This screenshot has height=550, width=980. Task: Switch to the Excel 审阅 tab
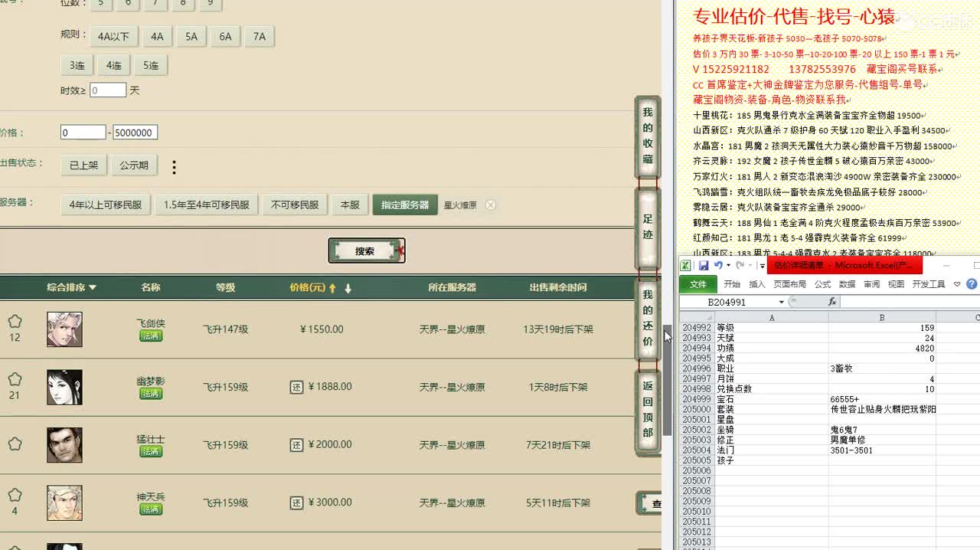click(872, 284)
